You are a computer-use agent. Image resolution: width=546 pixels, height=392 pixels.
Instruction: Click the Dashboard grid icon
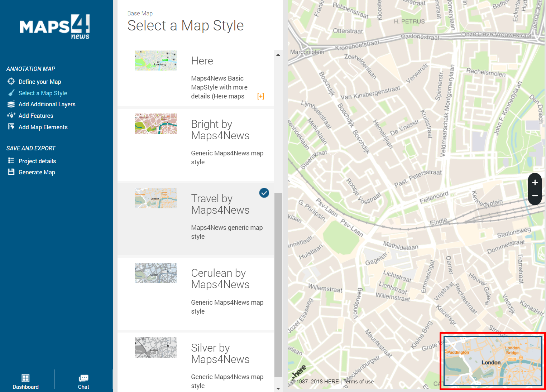(x=25, y=378)
